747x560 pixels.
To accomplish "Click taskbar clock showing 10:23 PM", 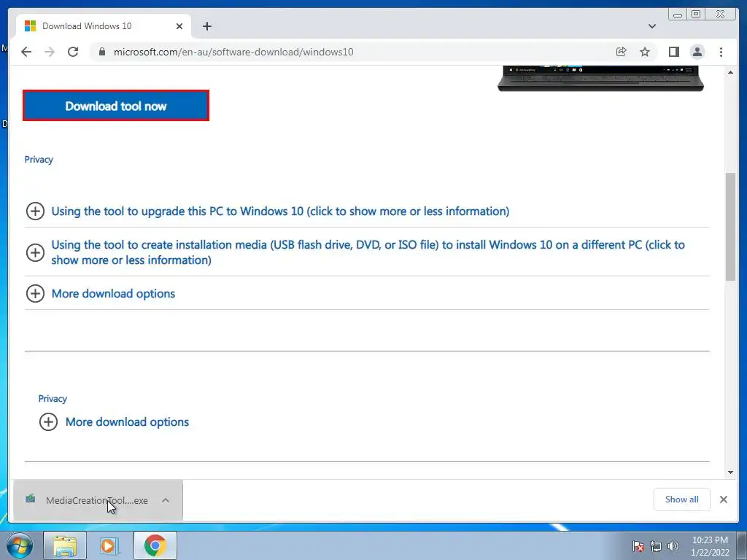I will tap(710, 546).
